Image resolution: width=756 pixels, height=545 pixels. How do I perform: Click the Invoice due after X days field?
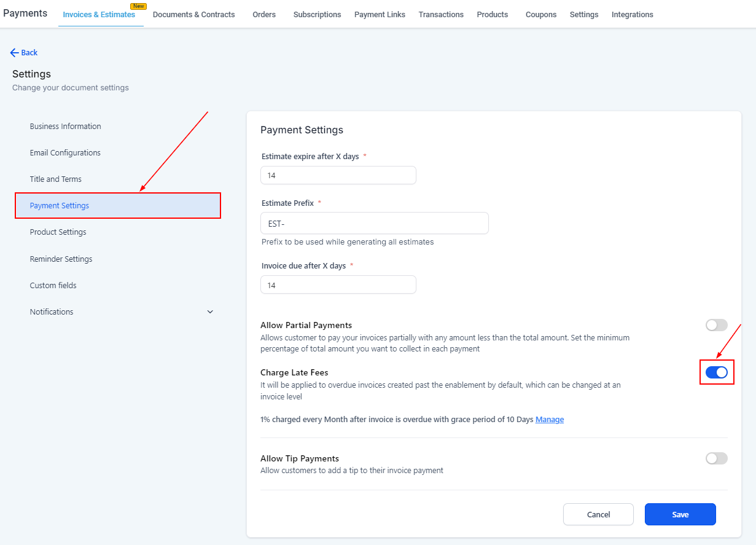338,285
